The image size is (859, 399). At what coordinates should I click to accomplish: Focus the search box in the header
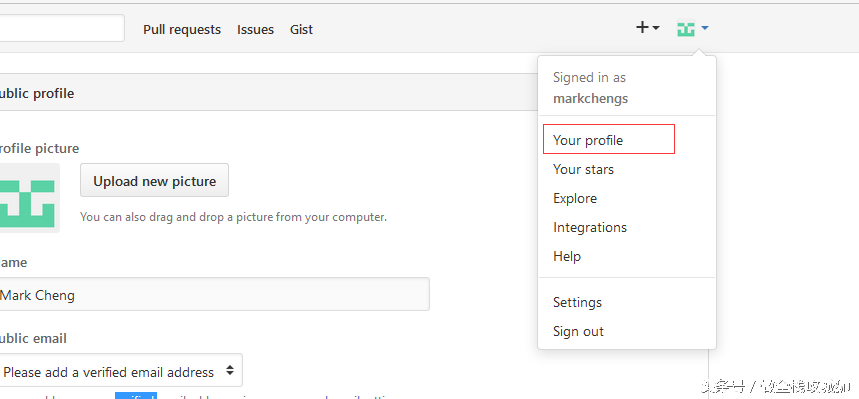coord(62,28)
